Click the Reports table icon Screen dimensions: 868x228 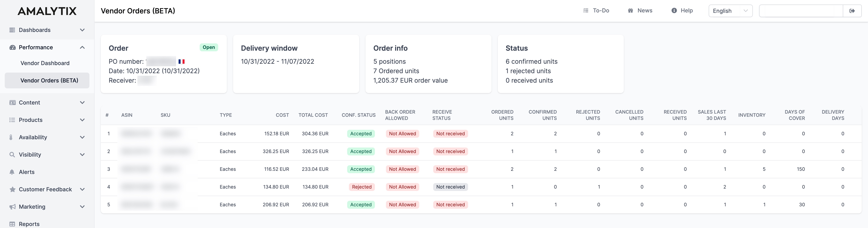12,224
